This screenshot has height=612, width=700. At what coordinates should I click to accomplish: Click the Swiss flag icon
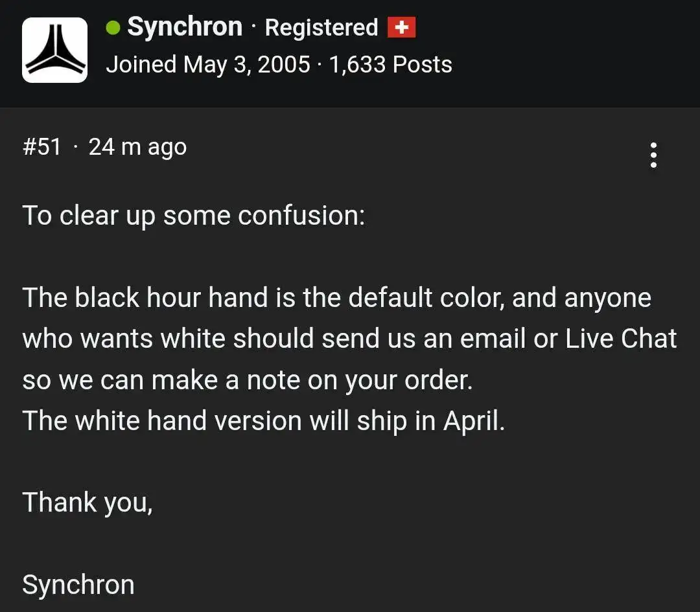[x=401, y=27]
